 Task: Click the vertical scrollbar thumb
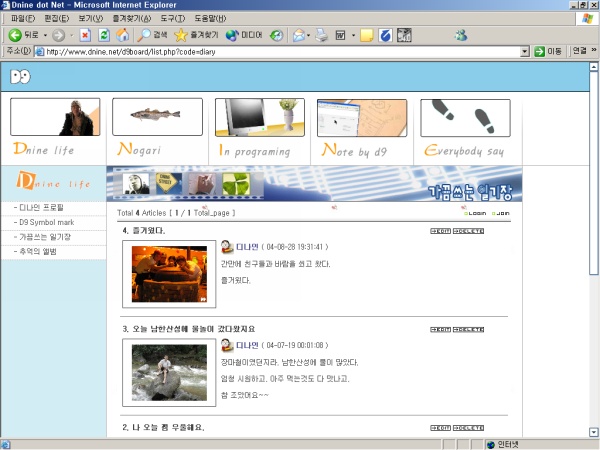[594, 173]
